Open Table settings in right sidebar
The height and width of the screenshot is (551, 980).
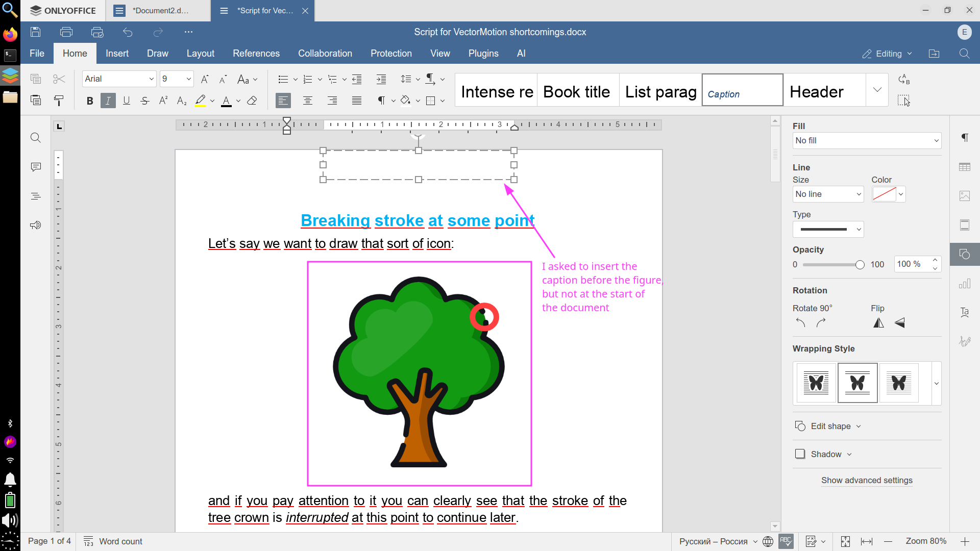(x=964, y=167)
